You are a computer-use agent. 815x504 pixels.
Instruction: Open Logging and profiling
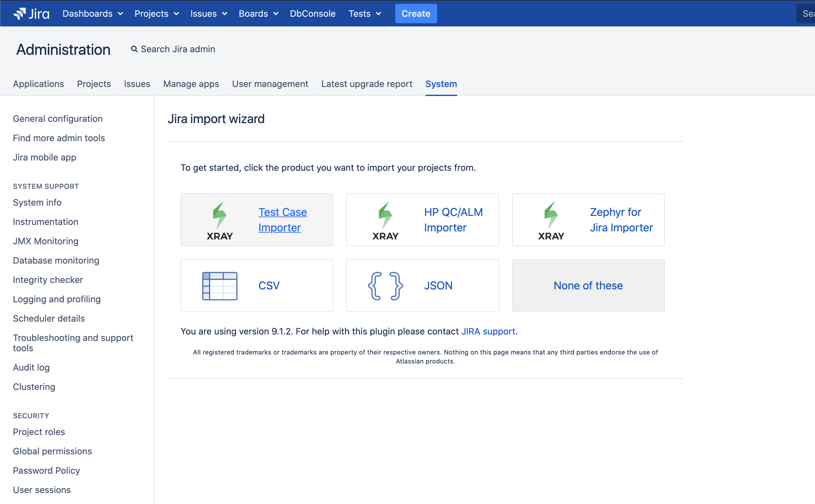[x=57, y=299]
